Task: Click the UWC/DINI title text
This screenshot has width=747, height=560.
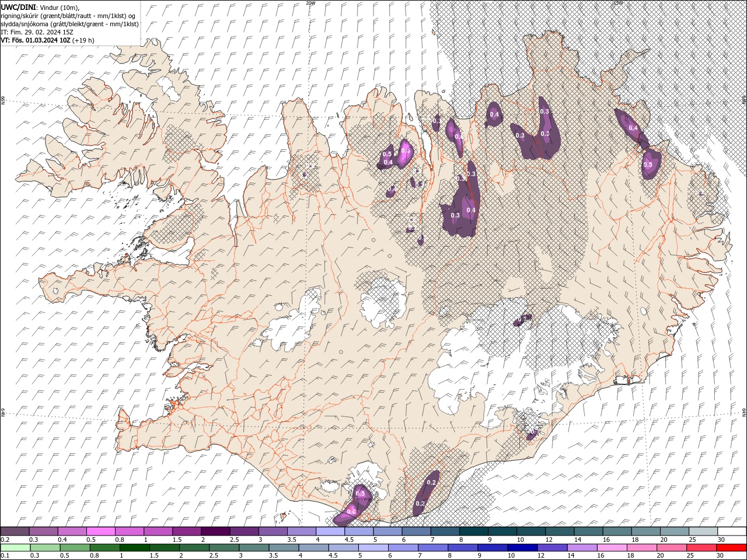Action: (x=19, y=6)
